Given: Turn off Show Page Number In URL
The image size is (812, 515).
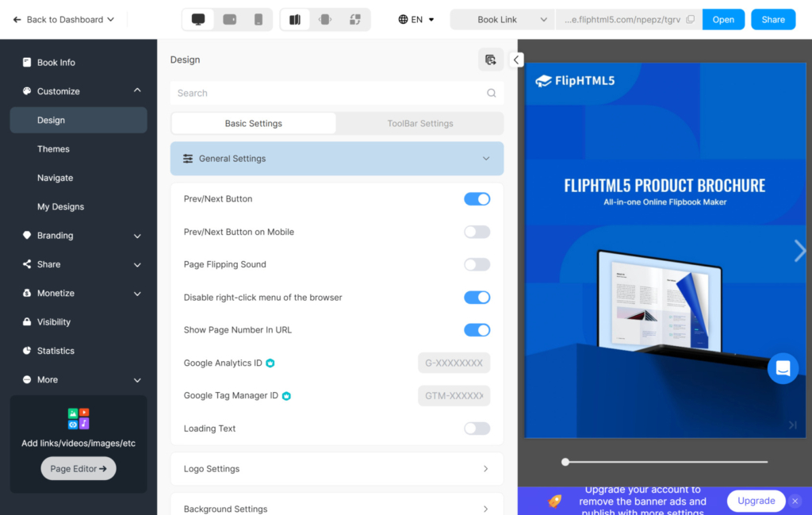Looking at the screenshot, I should coord(477,330).
